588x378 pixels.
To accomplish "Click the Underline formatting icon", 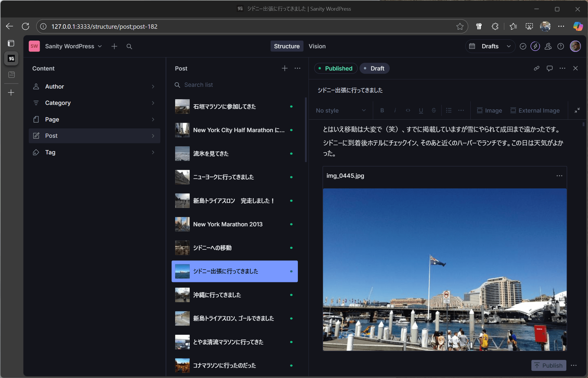I will click(421, 110).
